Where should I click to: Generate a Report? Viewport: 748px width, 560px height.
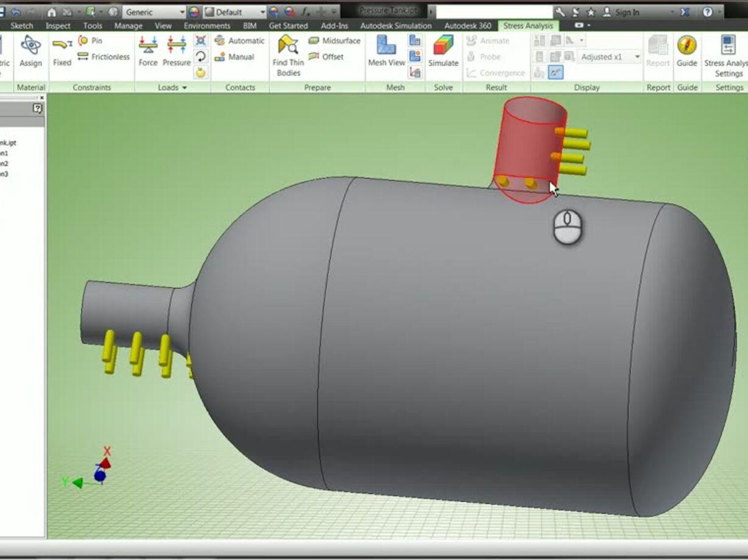pyautogui.click(x=658, y=52)
